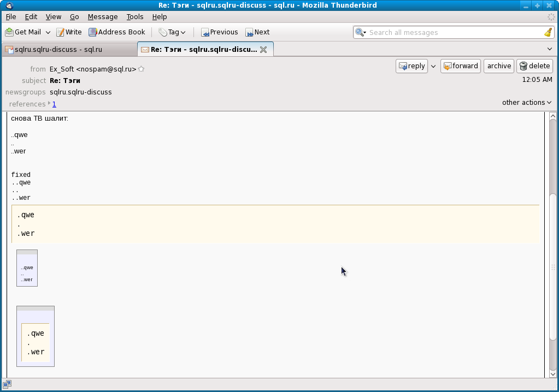
Task: Click in the Search all messages field
Action: coord(454,33)
